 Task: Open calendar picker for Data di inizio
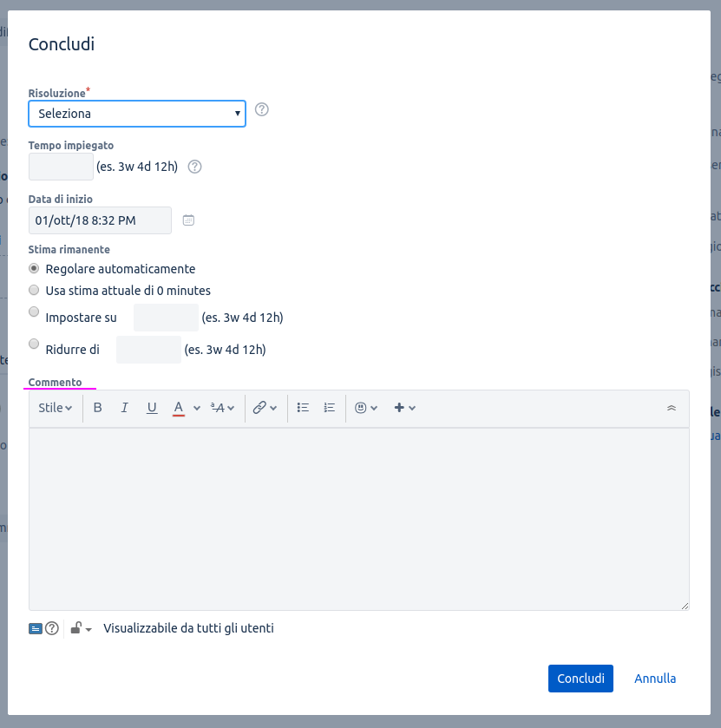point(188,220)
